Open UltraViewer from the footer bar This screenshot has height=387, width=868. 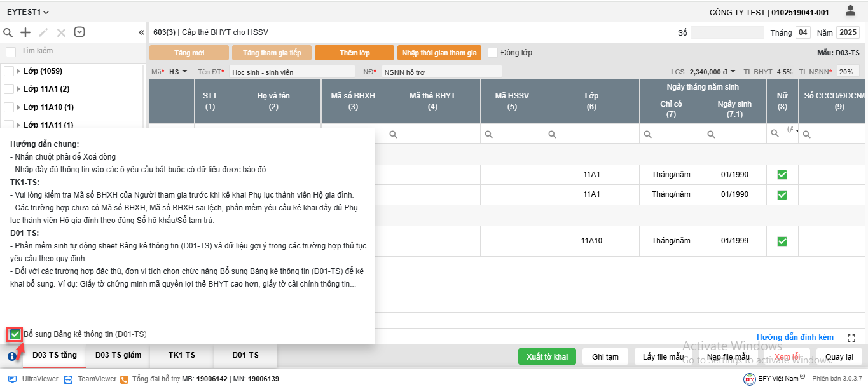[33, 379]
